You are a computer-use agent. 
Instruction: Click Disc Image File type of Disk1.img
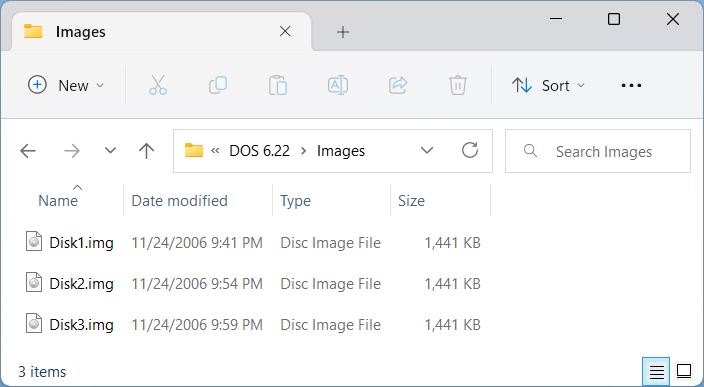point(330,243)
